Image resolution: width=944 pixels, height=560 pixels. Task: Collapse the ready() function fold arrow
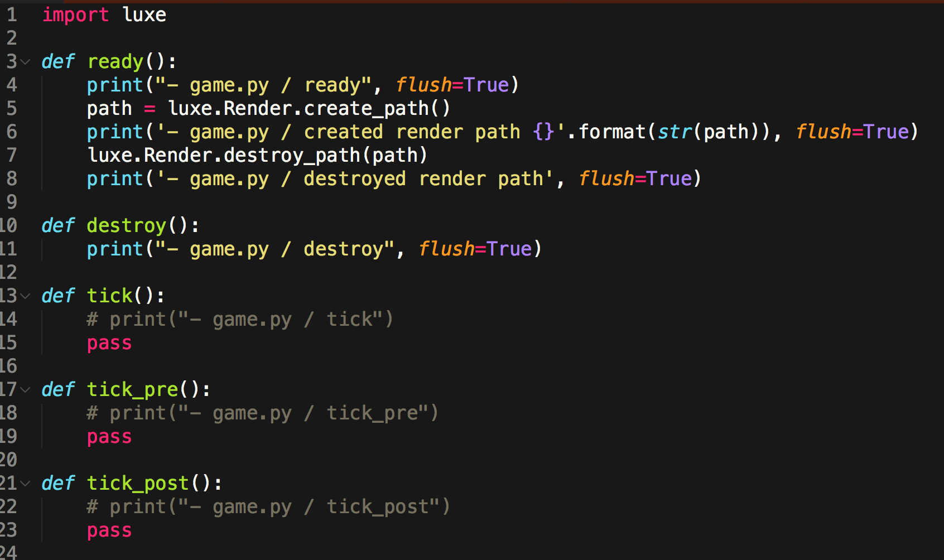click(x=25, y=62)
